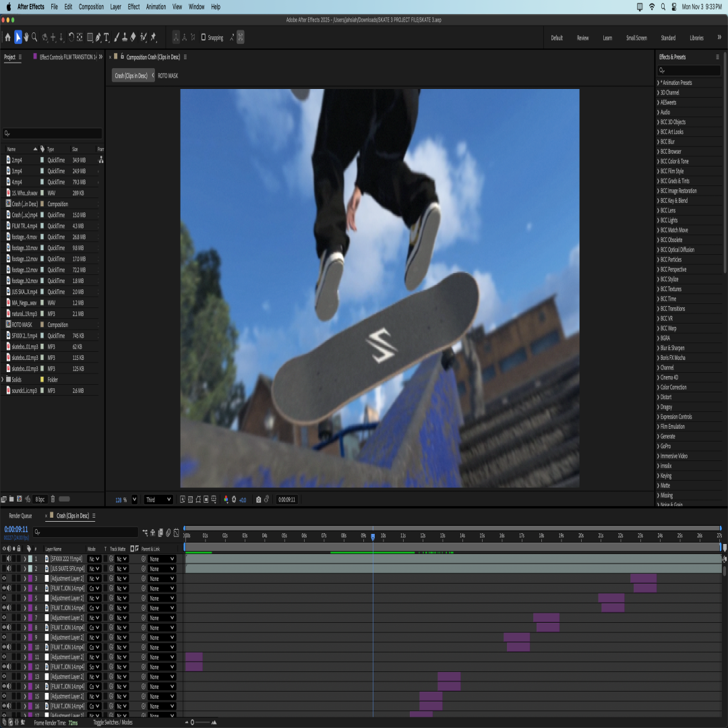Select the Selection (arrow) tool
The width and height of the screenshot is (728, 728).
18,37
